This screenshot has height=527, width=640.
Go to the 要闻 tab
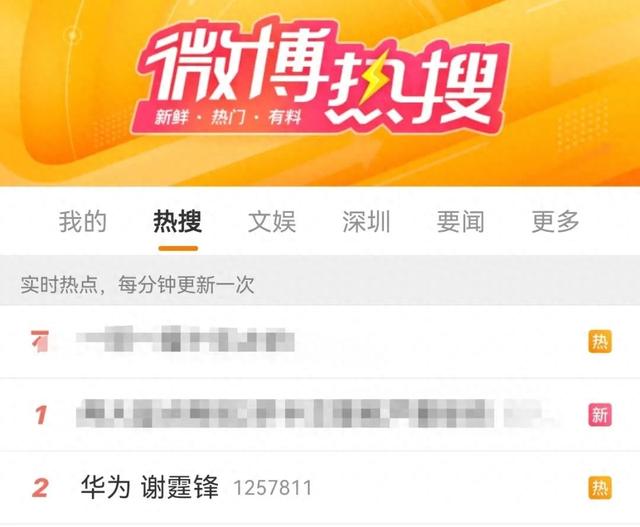coord(460,222)
